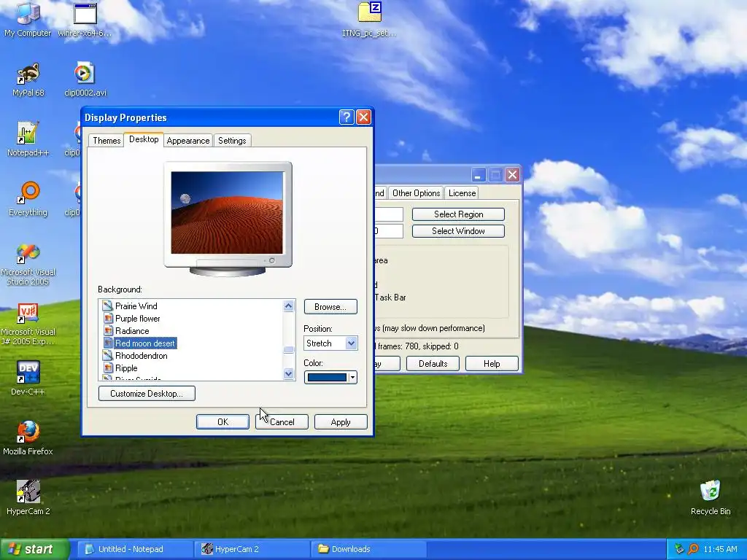The width and height of the screenshot is (747, 560).
Task: Open the Windows Start menu
Action: [34, 549]
